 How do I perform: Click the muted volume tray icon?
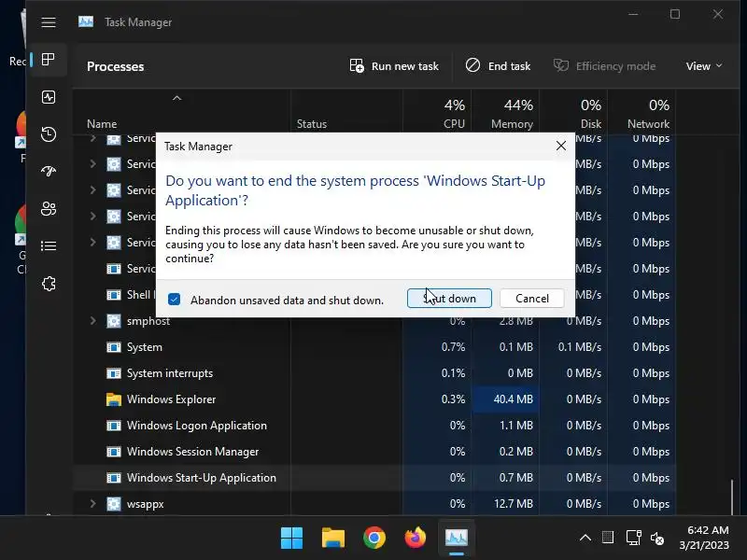pos(657,539)
